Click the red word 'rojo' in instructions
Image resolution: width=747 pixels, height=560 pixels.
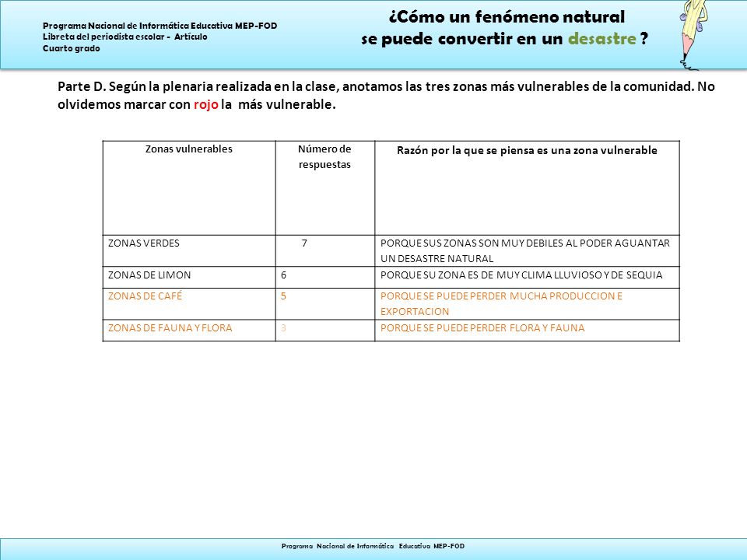click(205, 104)
